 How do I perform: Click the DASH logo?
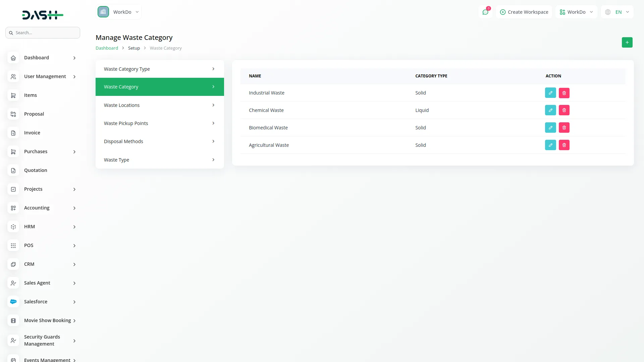coord(43,15)
